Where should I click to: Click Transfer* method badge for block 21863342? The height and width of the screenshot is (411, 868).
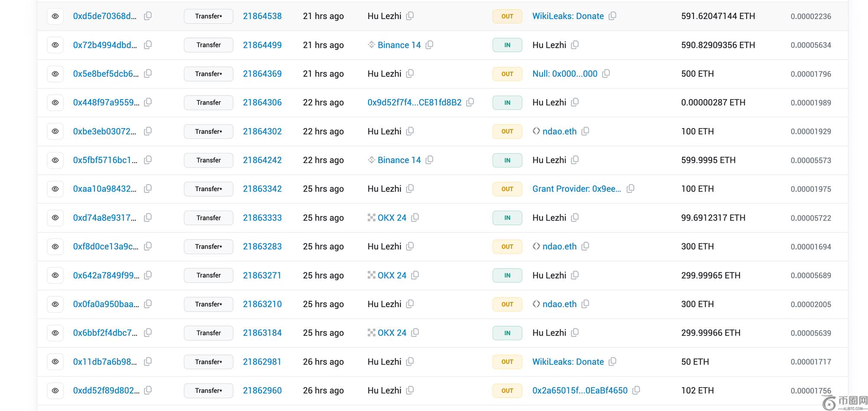pos(208,189)
